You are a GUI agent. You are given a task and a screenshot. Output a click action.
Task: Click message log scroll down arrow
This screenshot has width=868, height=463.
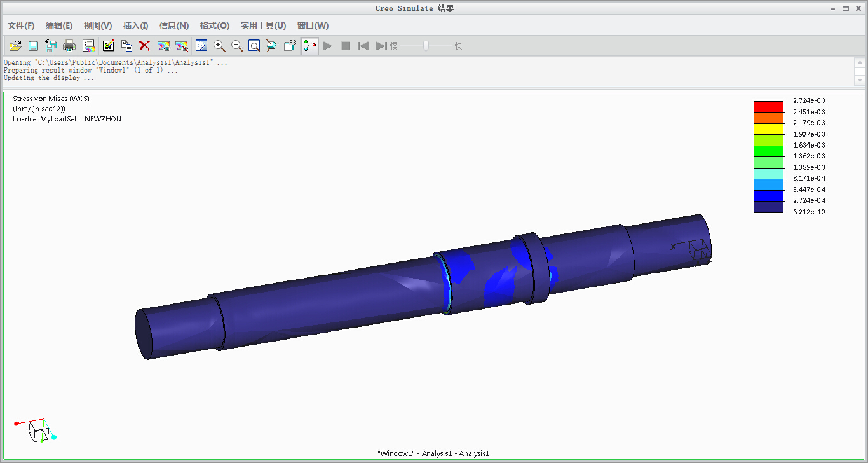[860, 80]
